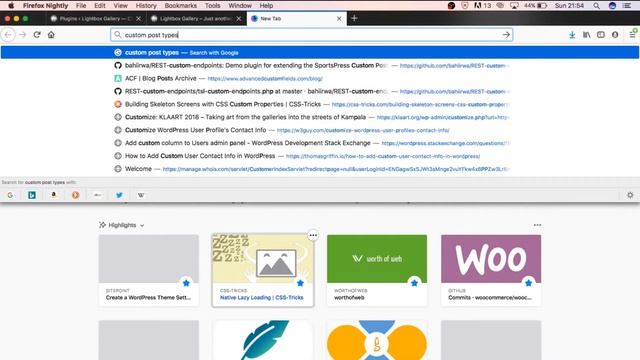Open the Firefox hamburger menu
The image size is (640, 360).
632,34
